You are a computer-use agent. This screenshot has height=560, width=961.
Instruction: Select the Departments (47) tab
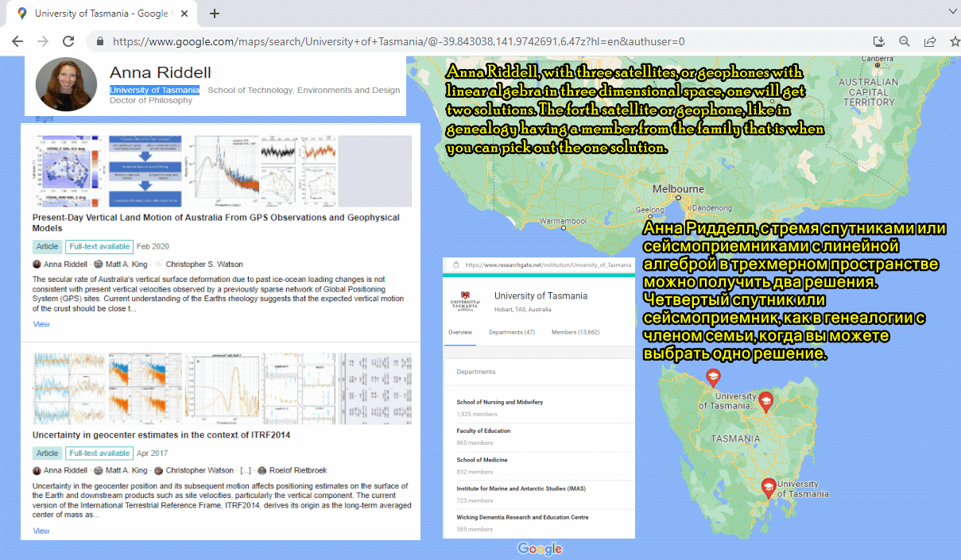pos(512,332)
